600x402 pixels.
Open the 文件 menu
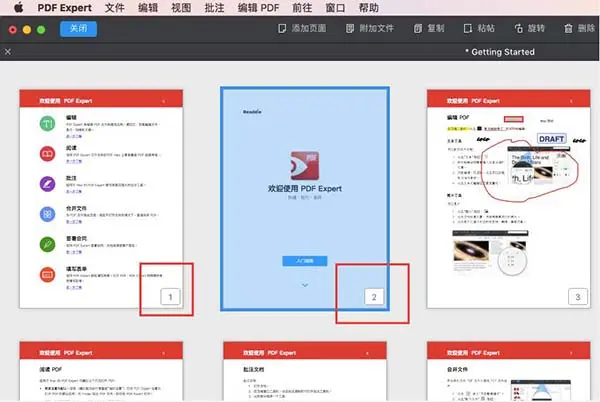(x=114, y=8)
